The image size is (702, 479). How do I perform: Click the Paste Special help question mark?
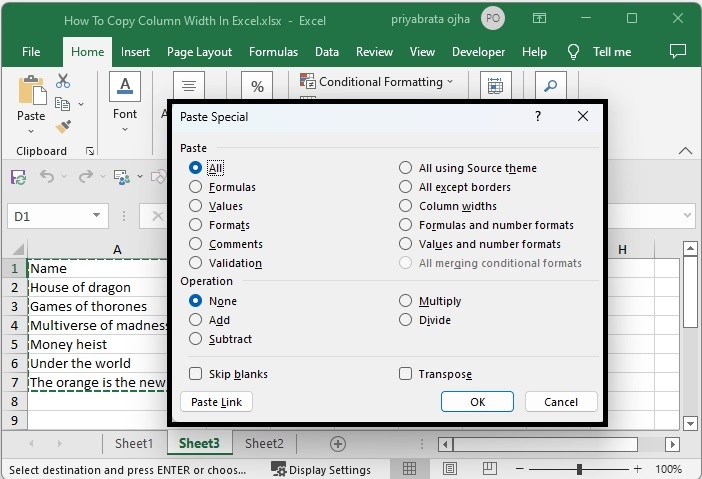tap(538, 117)
